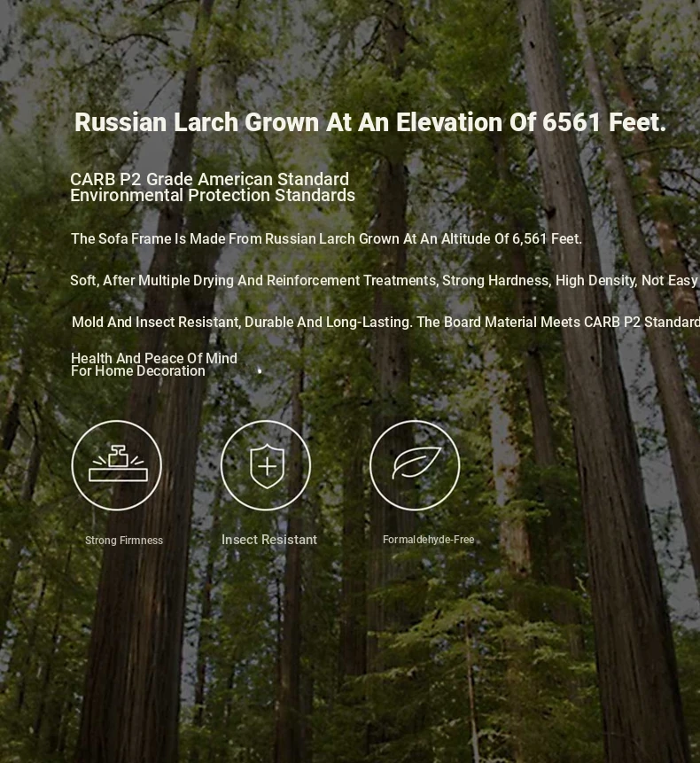Viewport: 700px width, 763px height.
Task: Click the Strong Firmness weight icon
Action: (x=117, y=465)
